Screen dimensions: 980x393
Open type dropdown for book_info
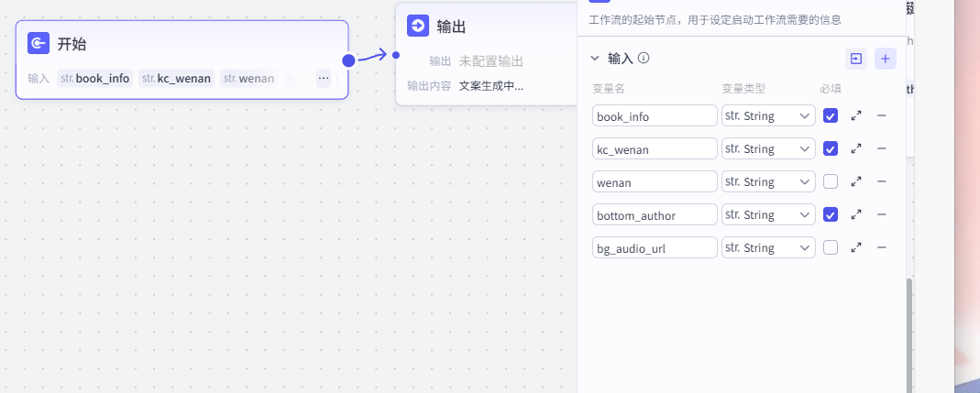[x=768, y=116]
